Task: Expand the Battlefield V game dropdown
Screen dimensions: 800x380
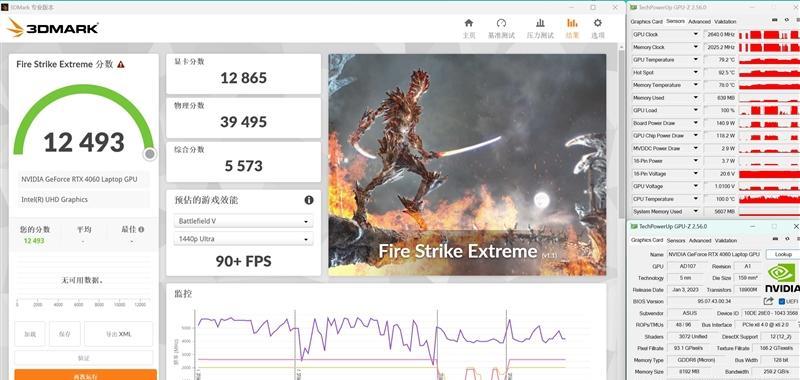Action: pyautogui.click(x=243, y=221)
